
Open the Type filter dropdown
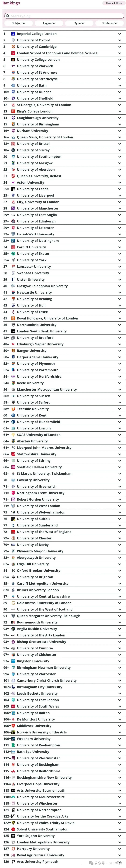click(x=79, y=23)
